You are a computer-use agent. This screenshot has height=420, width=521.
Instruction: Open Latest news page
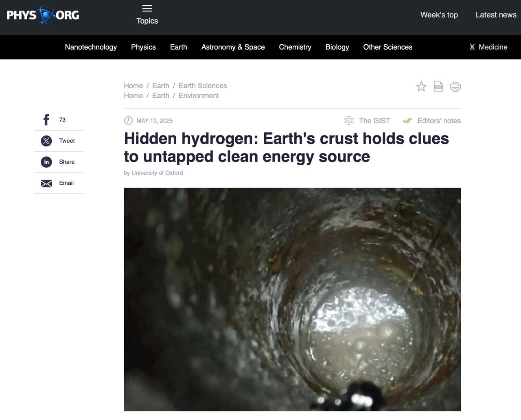[496, 15]
